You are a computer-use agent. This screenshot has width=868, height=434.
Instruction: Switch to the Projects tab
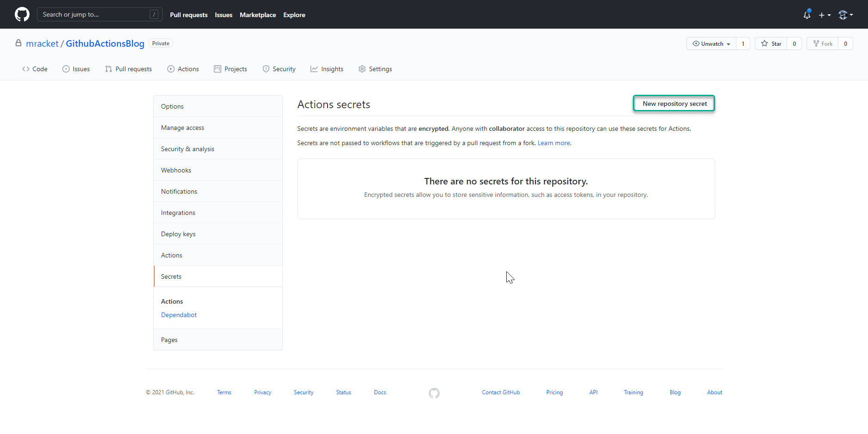pyautogui.click(x=231, y=69)
